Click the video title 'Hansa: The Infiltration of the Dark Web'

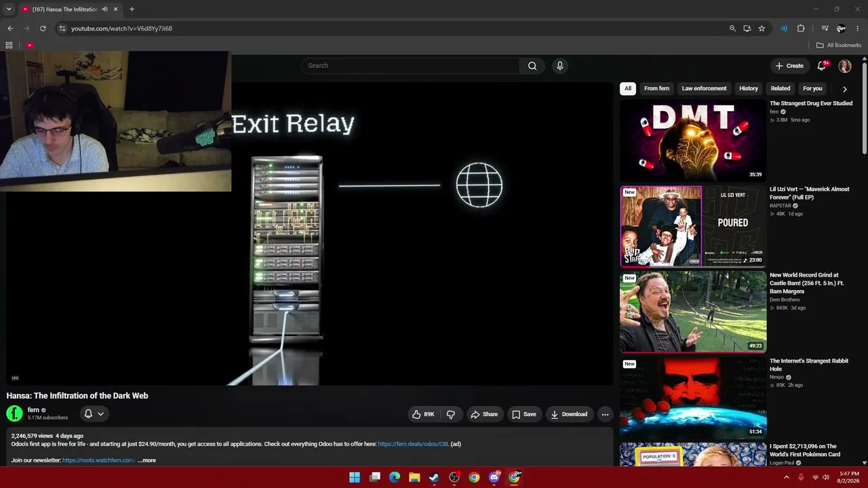pos(77,396)
